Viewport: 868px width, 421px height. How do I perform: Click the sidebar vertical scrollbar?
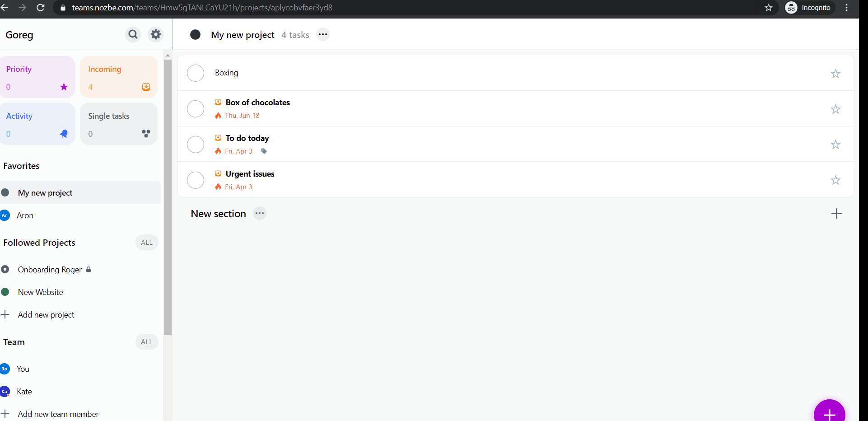pyautogui.click(x=168, y=197)
